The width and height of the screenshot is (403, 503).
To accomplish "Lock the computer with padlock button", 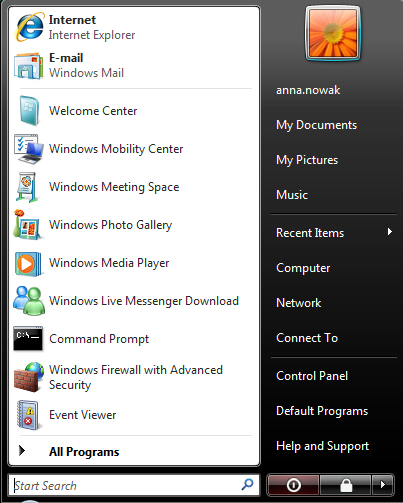I will click(346, 485).
